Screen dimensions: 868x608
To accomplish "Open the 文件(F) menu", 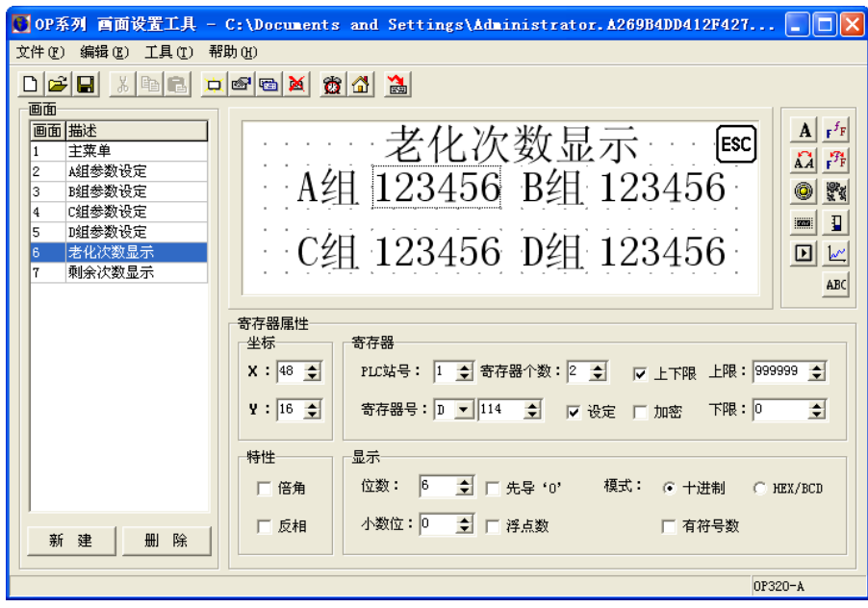I will 40,53.
